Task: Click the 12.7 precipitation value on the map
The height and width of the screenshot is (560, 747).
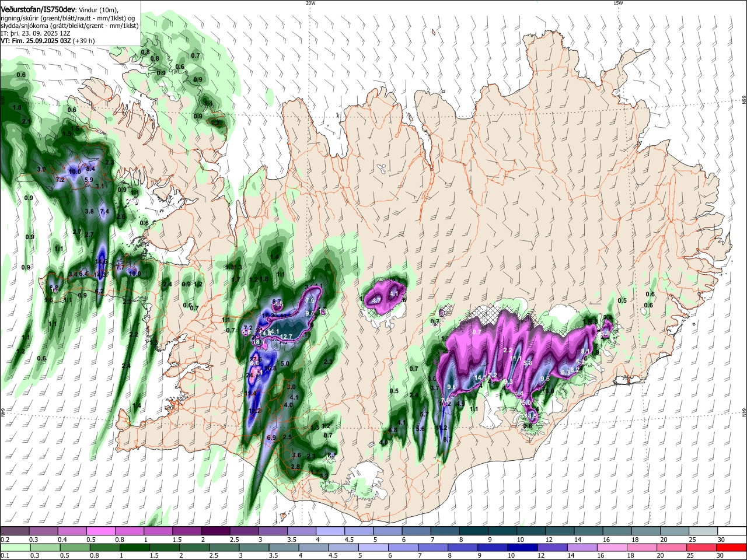Action: (286, 337)
